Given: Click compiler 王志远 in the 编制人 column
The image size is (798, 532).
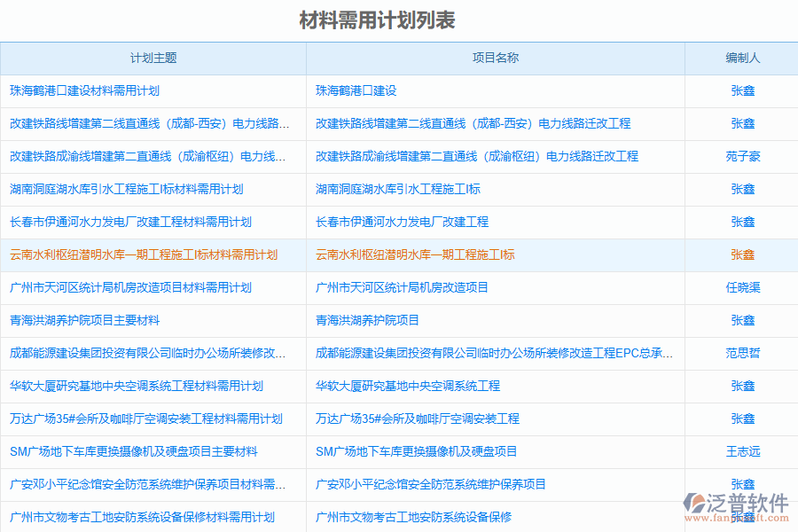Looking at the screenshot, I should click(741, 451).
